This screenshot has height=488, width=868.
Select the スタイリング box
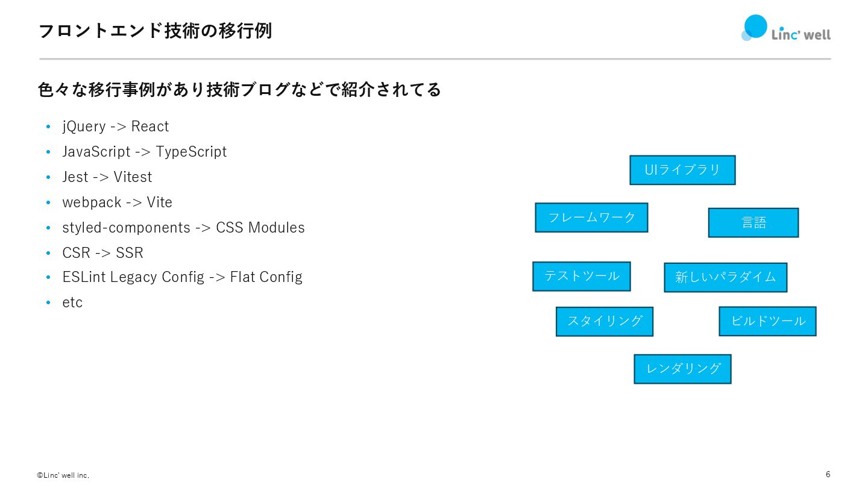[x=605, y=322]
